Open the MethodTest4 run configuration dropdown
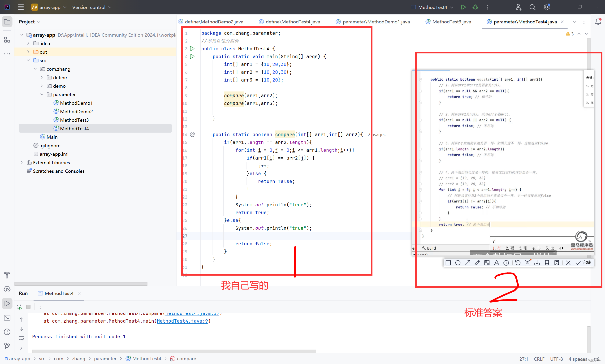Image resolution: width=605 pixels, height=364 pixels. coord(432,7)
